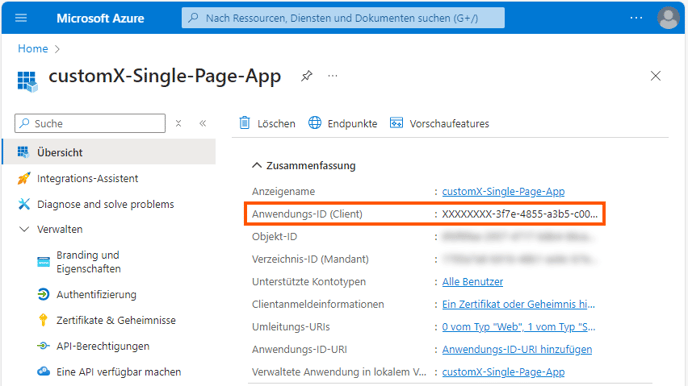Clear the sidebar search with X icon
Viewport: 688px width, 386px height.
(x=178, y=123)
